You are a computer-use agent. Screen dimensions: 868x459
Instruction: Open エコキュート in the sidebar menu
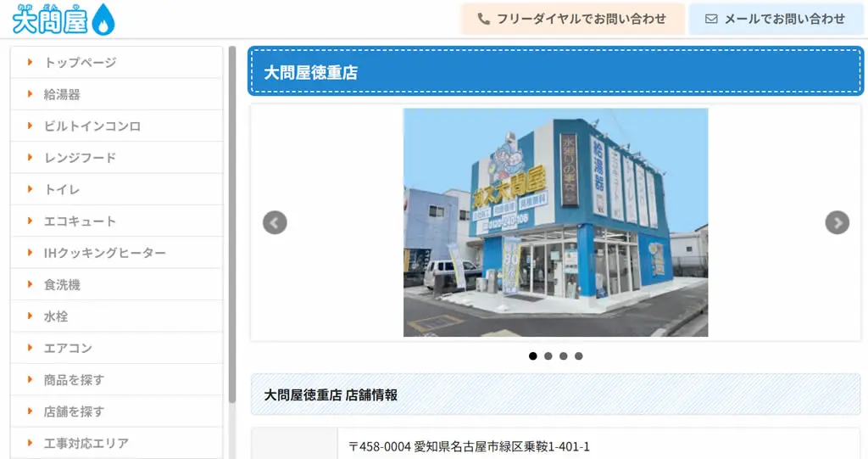click(80, 221)
